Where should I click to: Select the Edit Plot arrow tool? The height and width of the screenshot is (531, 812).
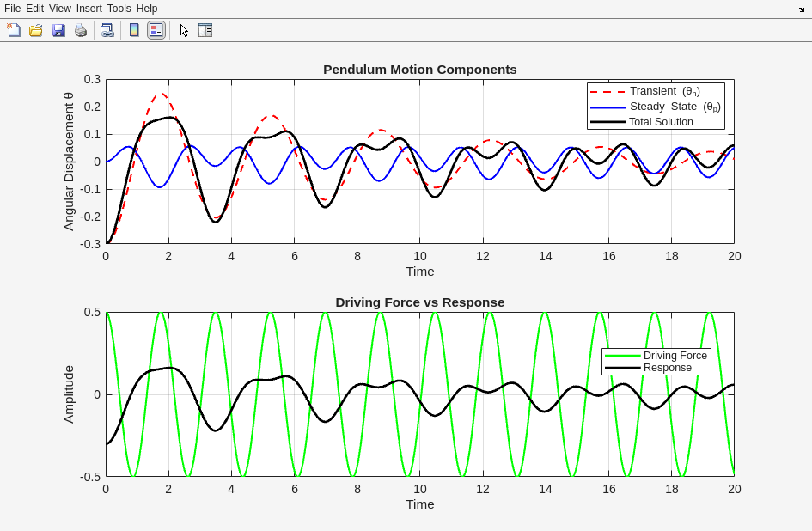pyautogui.click(x=184, y=30)
